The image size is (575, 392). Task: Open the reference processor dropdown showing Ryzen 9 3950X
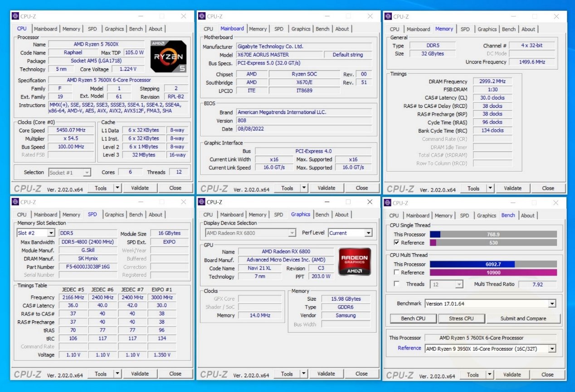(x=552, y=349)
